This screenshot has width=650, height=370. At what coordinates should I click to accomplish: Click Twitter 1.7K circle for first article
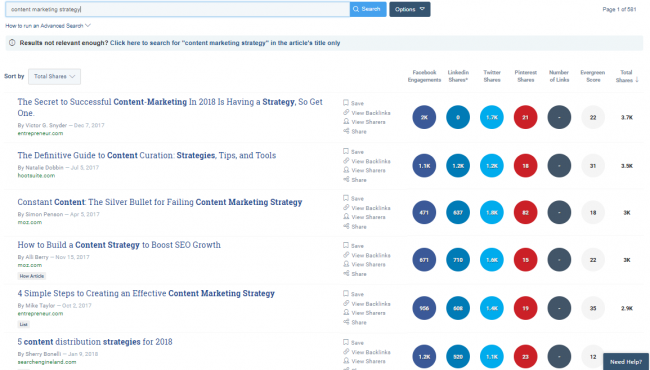(x=492, y=117)
